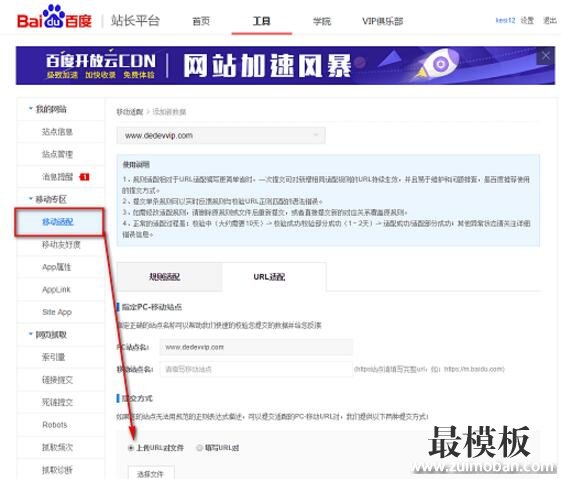Click the 设置 link at top right
Viewport: 562px width, 479px height.
click(x=527, y=20)
